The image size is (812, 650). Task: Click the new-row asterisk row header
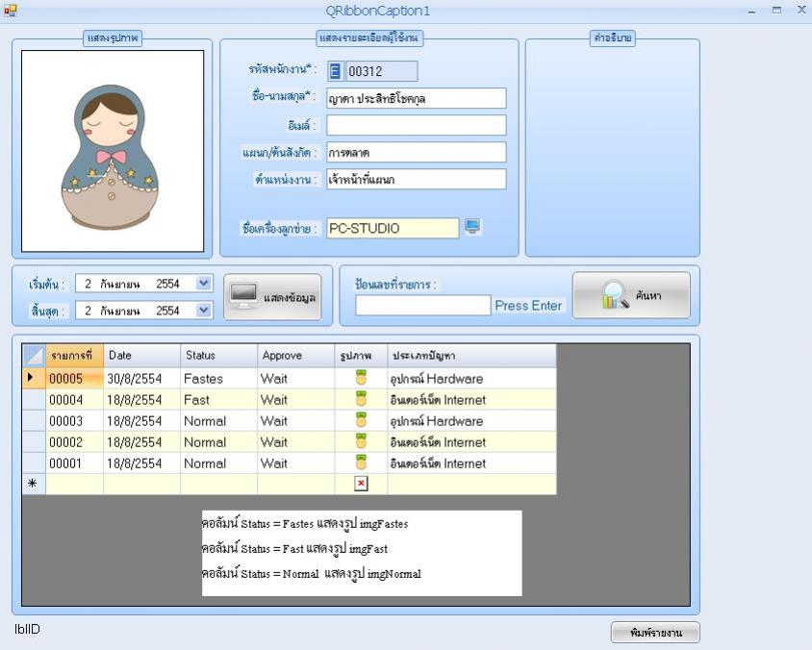[x=35, y=484]
